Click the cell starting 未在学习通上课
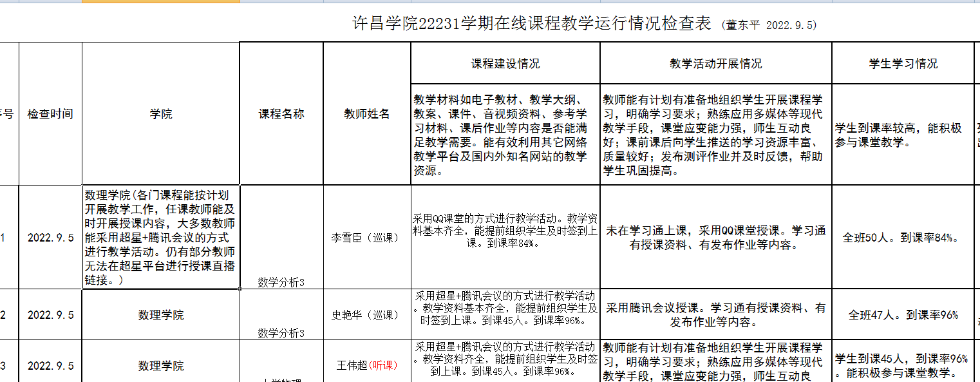 point(715,237)
